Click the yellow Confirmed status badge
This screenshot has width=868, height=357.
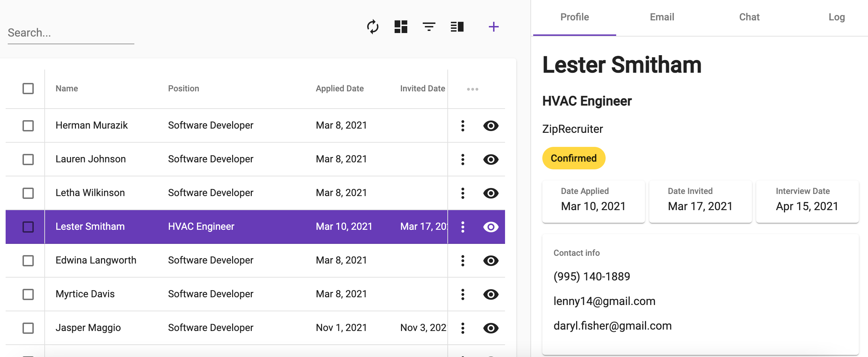[574, 158]
